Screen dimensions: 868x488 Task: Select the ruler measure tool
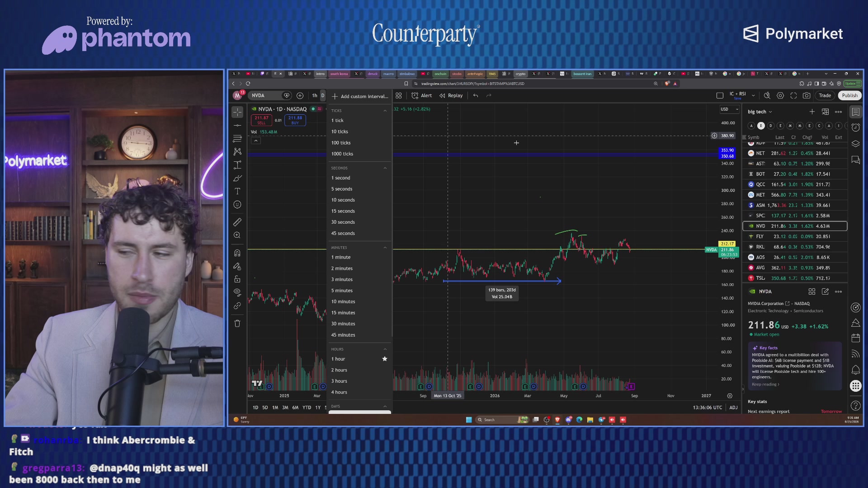(x=237, y=222)
